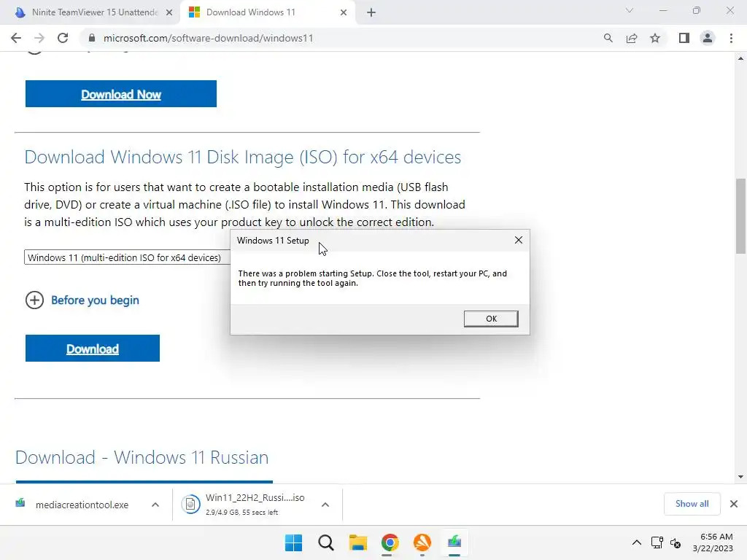Viewport: 747px width, 560px height.
Task: Open the Windows 11 multi-edition ISO dropdown
Action: click(x=127, y=257)
